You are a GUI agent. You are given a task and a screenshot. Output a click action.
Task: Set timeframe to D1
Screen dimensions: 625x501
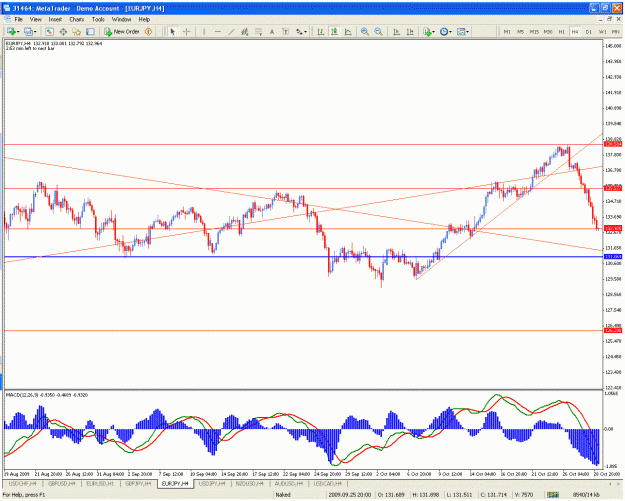click(x=589, y=31)
